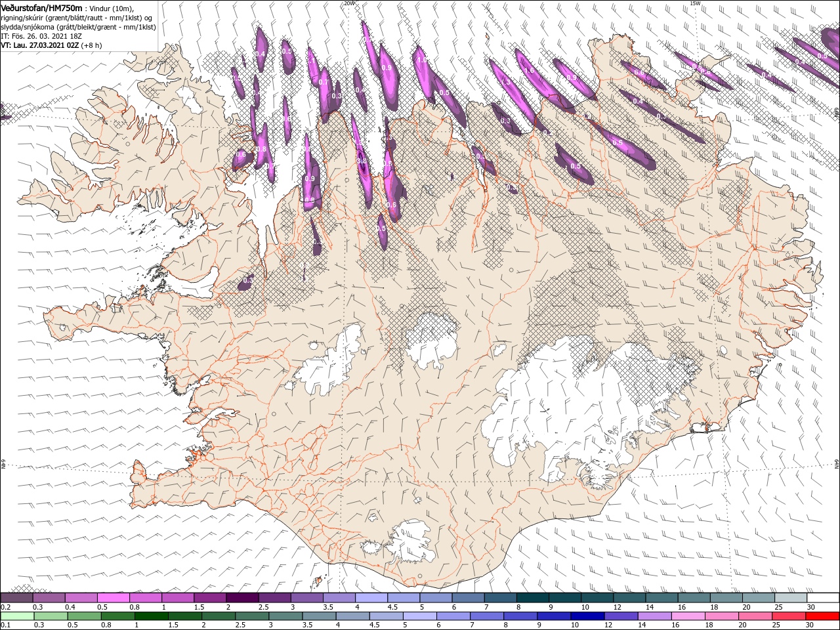The width and height of the screenshot is (840, 630).
Task: Select the white upper swatch above 30
Action: [823, 598]
